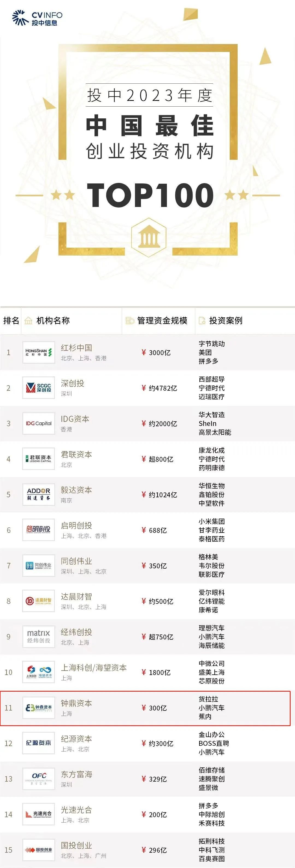Click the 管理资金规模 column header text
Screen dimensions: 295x868
tap(162, 320)
